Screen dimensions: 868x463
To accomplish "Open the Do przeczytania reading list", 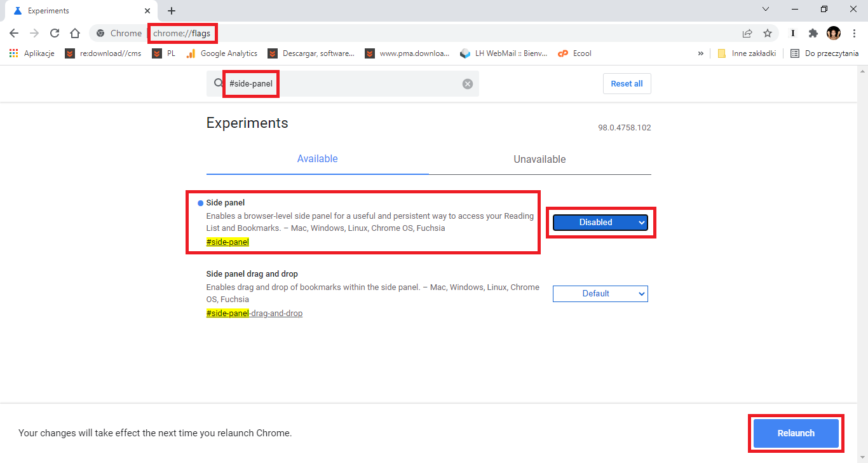I will [x=824, y=53].
